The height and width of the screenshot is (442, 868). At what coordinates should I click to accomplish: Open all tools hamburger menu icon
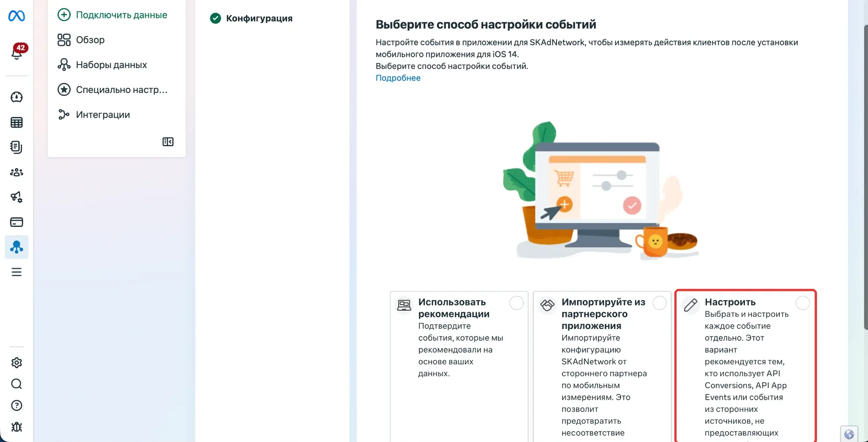(x=17, y=272)
